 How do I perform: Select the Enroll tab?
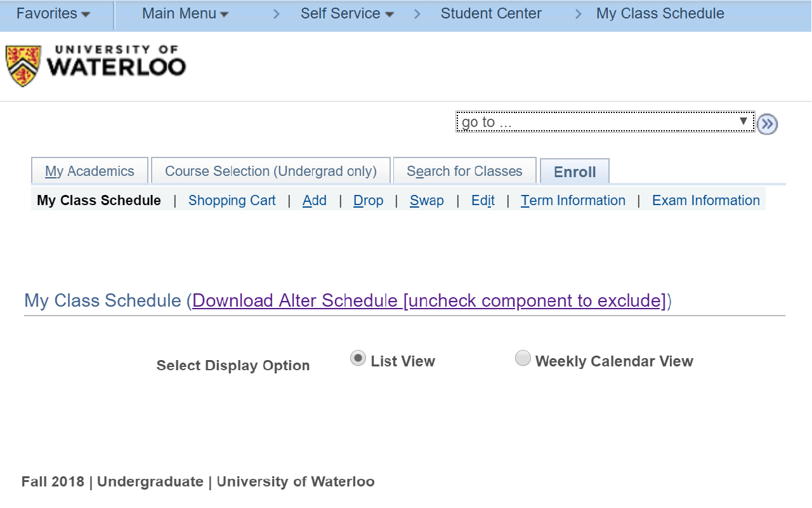click(x=574, y=171)
